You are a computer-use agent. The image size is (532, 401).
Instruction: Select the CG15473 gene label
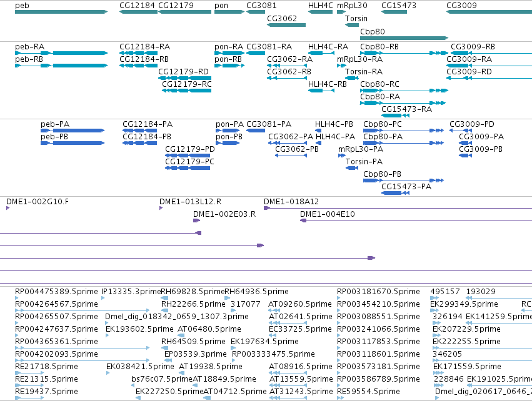[399, 6]
